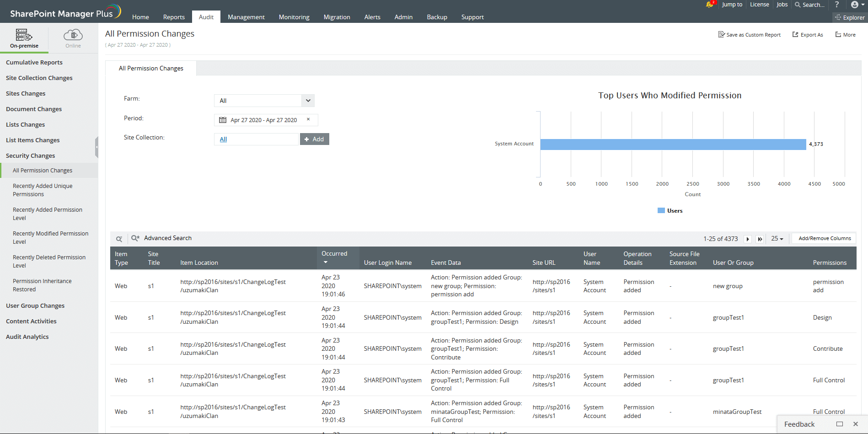Select the All Permission Changes tab
This screenshot has width=868, height=434.
point(151,68)
